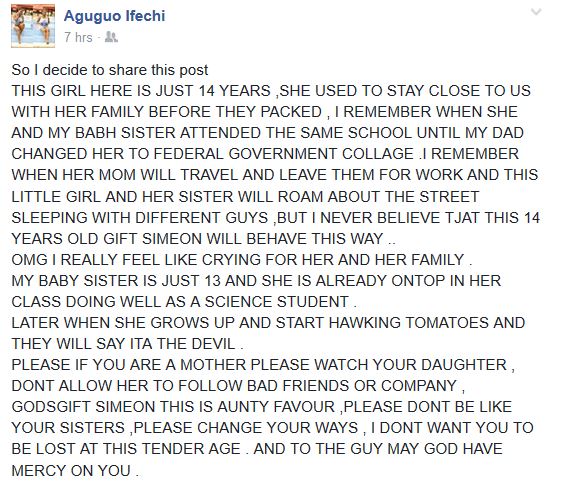Click the friends audience icon
This screenshot has width=562, height=498.
click(111, 37)
